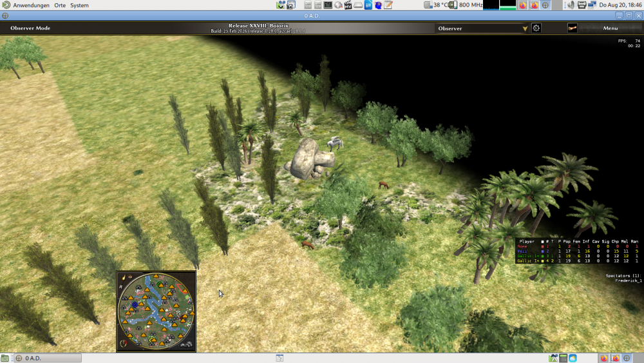Select the deer right of the boulder

tap(383, 186)
